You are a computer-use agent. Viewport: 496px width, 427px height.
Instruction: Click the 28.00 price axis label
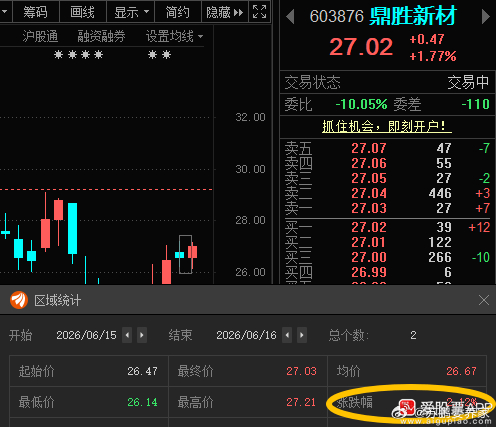[250, 220]
